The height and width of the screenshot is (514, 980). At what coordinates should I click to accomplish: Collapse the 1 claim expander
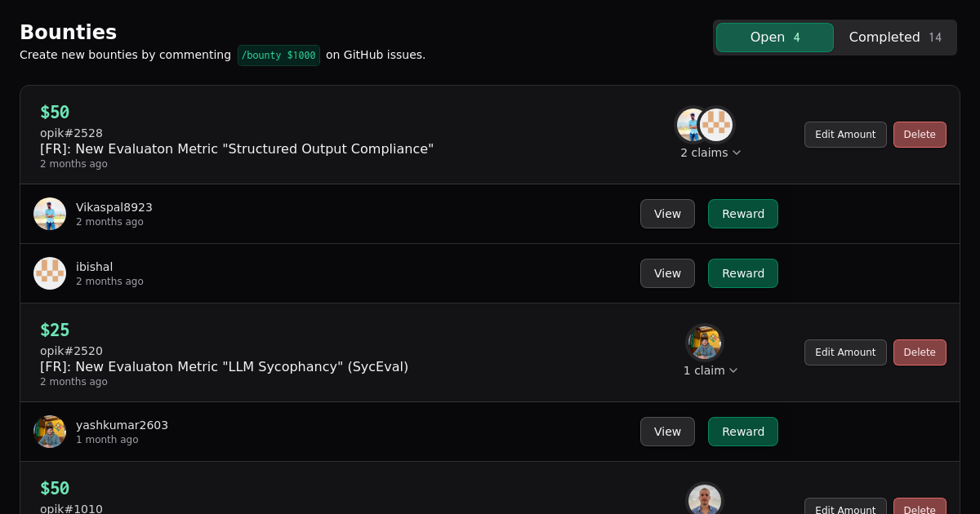coord(710,370)
